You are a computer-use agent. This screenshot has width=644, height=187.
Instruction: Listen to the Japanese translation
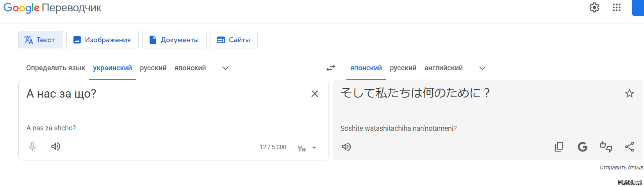tap(346, 147)
